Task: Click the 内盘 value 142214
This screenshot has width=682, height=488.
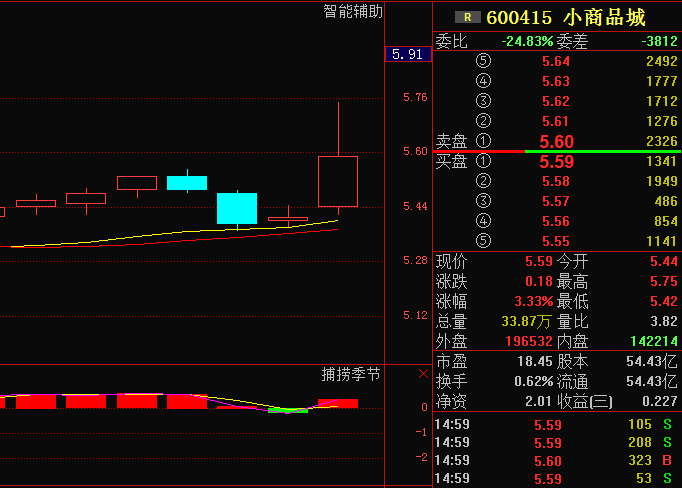Action: pos(654,341)
